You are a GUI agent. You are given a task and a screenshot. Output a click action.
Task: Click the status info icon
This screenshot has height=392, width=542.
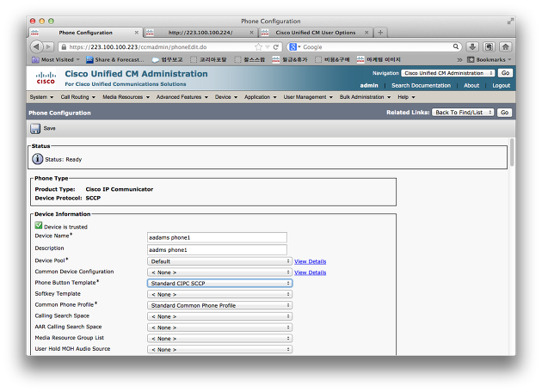click(x=37, y=159)
